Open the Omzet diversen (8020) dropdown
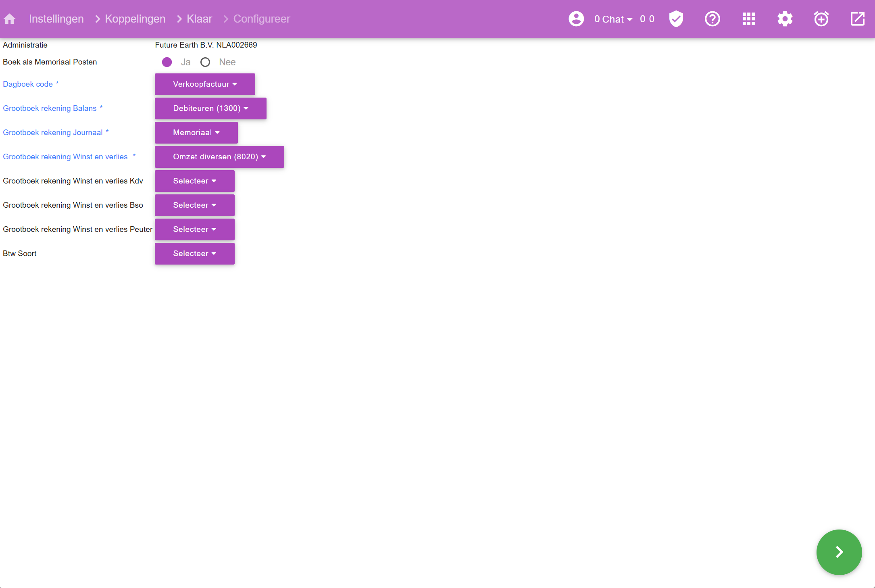875x588 pixels. 219,157
